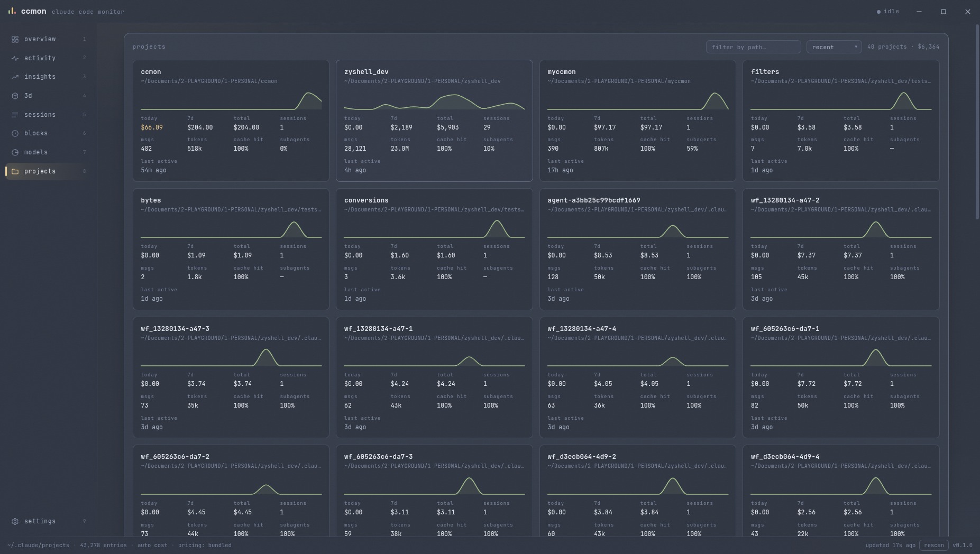The height and width of the screenshot is (554, 980).
Task: Open the bytes project card title
Action: pyautogui.click(x=151, y=200)
